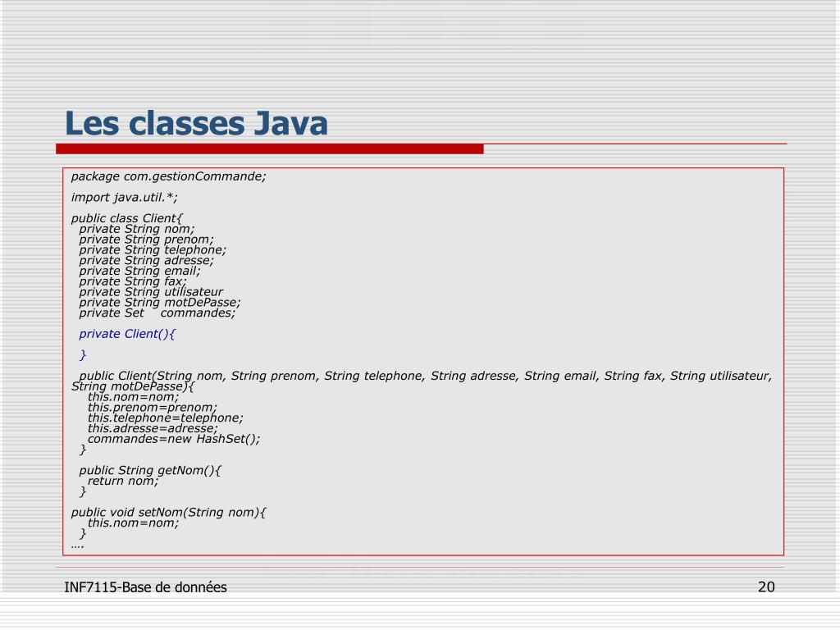
Task: Click the slide number '20'
Action: click(x=767, y=587)
